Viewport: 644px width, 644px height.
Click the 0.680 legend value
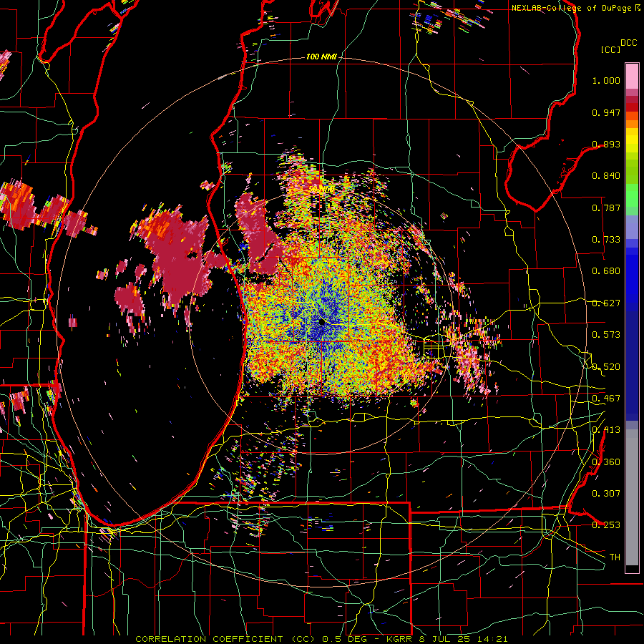606,271
